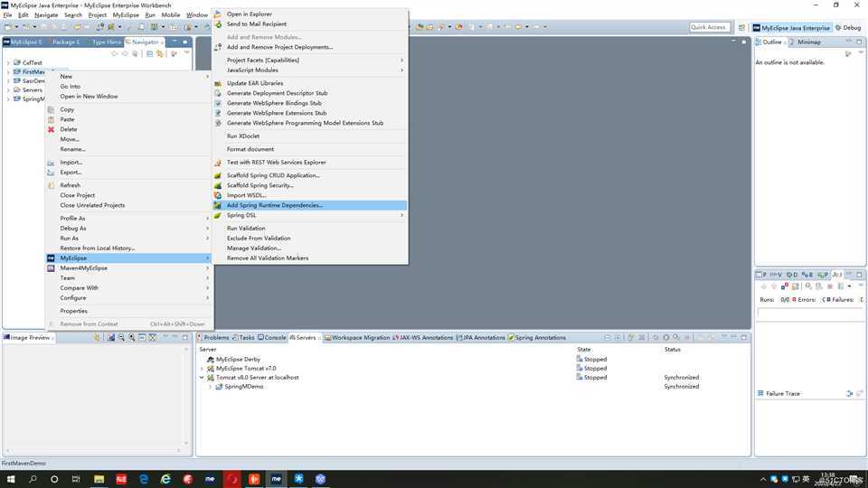Image resolution: width=868 pixels, height=488 pixels.
Task: Collapse Tomcat v8.0 Server at localhost
Action: tap(202, 378)
